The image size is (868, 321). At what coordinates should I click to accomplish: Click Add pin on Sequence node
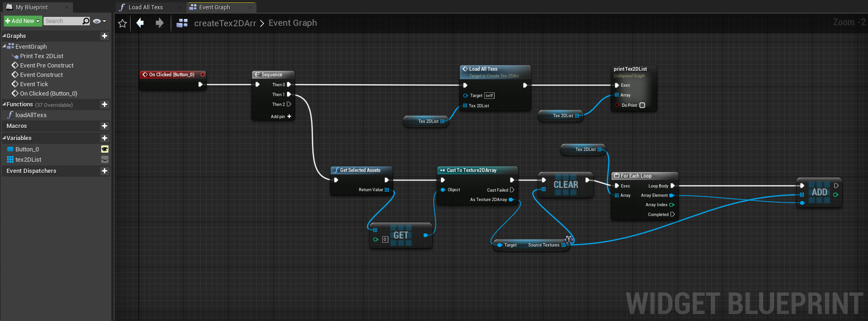click(x=281, y=117)
